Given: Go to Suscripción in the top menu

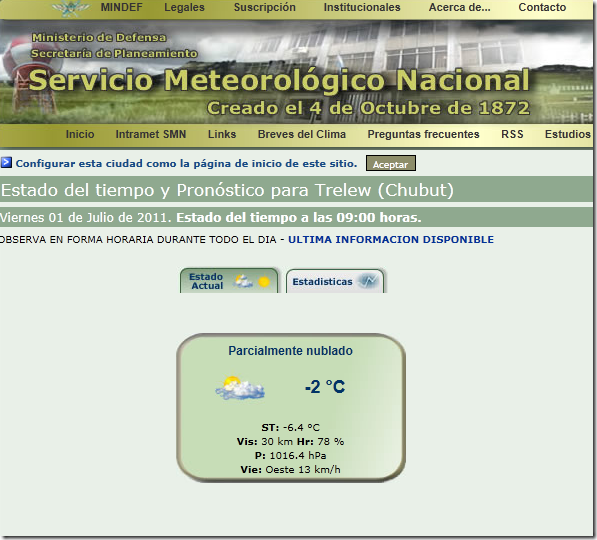Looking at the screenshot, I should tap(265, 7).
